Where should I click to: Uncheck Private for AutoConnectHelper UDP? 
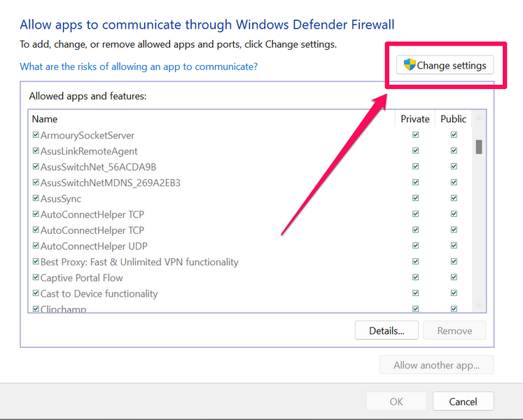(416, 246)
